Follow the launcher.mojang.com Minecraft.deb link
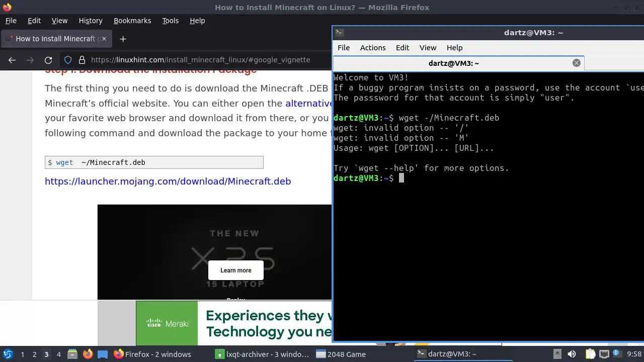 pyautogui.click(x=168, y=182)
